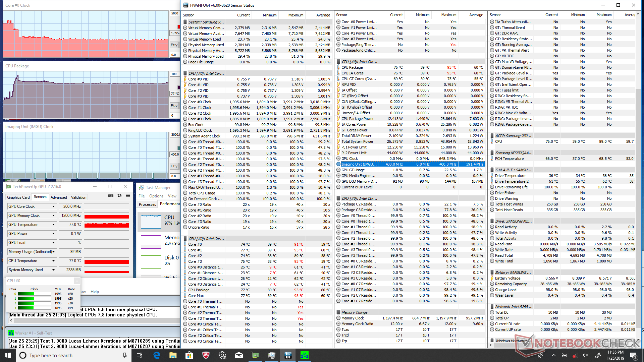Switch to GPU-Z Graphics Card tab

point(18,197)
